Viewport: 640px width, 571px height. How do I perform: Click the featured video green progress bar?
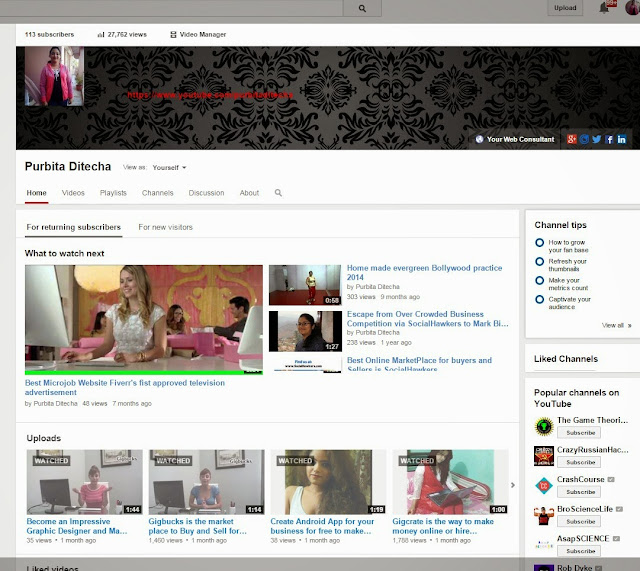[144, 373]
